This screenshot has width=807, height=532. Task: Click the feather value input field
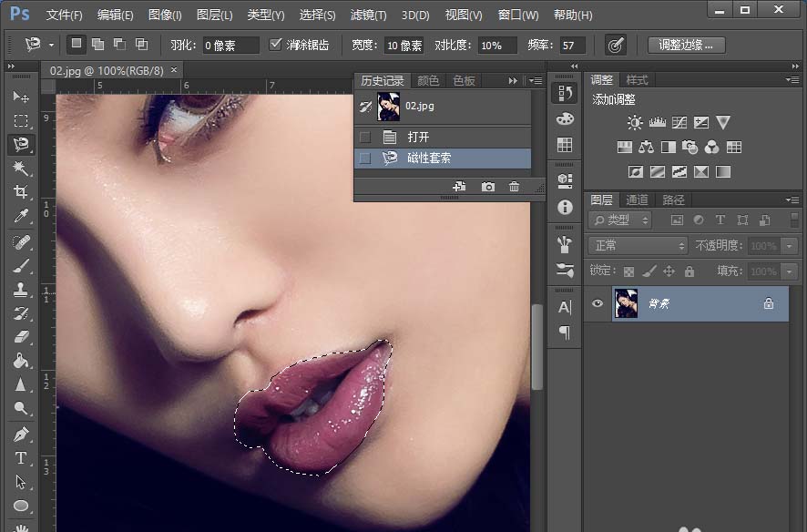coord(230,46)
